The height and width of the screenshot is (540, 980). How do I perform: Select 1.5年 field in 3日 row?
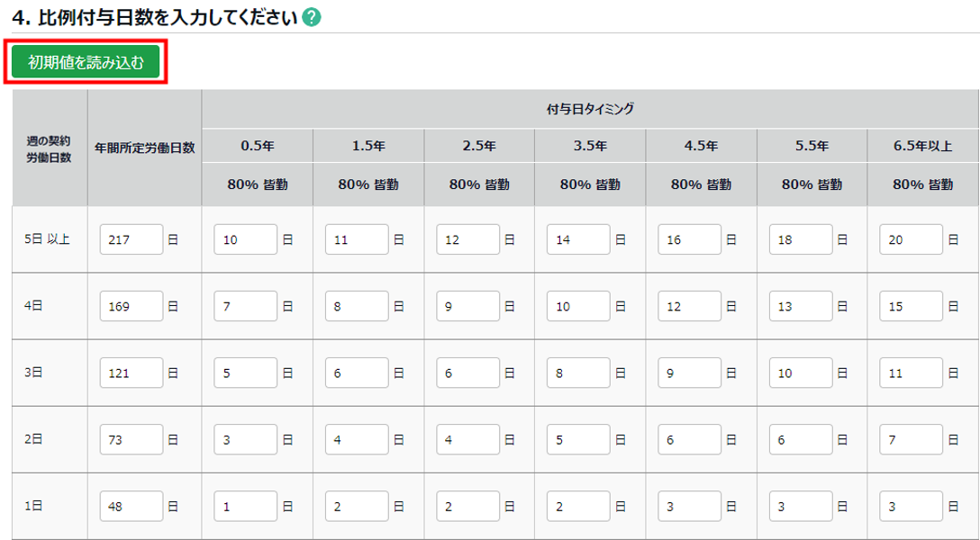[357, 373]
